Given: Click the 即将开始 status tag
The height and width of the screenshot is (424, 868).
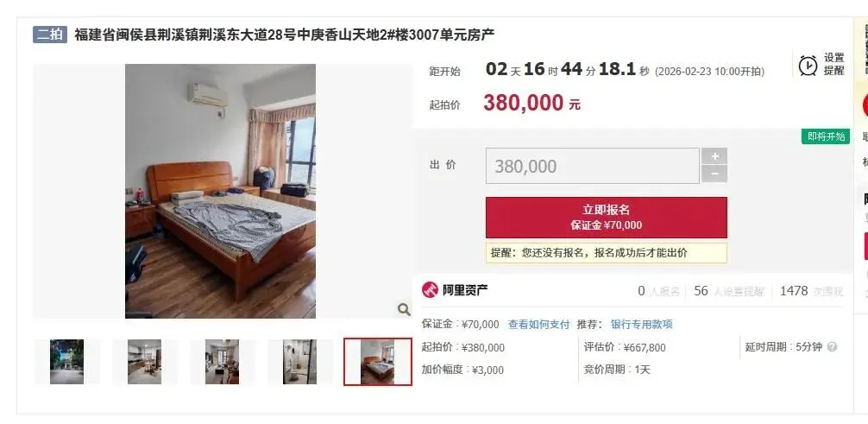Looking at the screenshot, I should (x=826, y=136).
